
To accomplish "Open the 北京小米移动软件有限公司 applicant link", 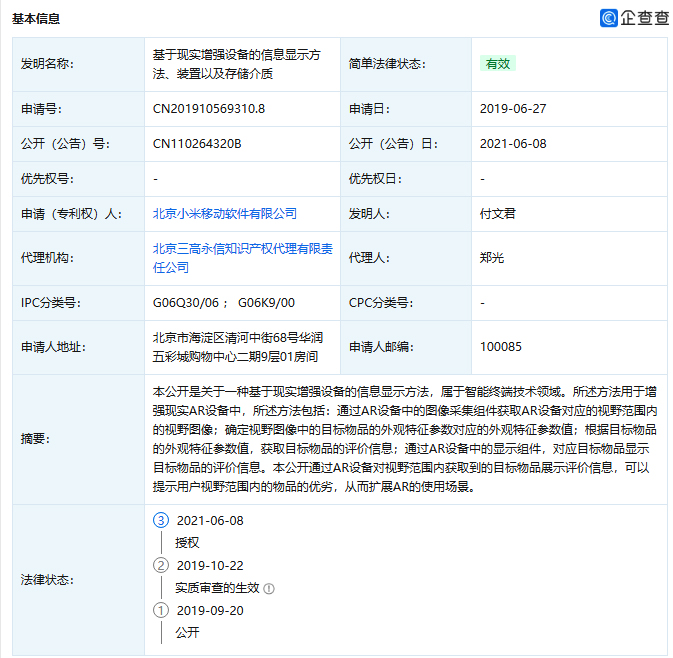I will tap(224, 213).
